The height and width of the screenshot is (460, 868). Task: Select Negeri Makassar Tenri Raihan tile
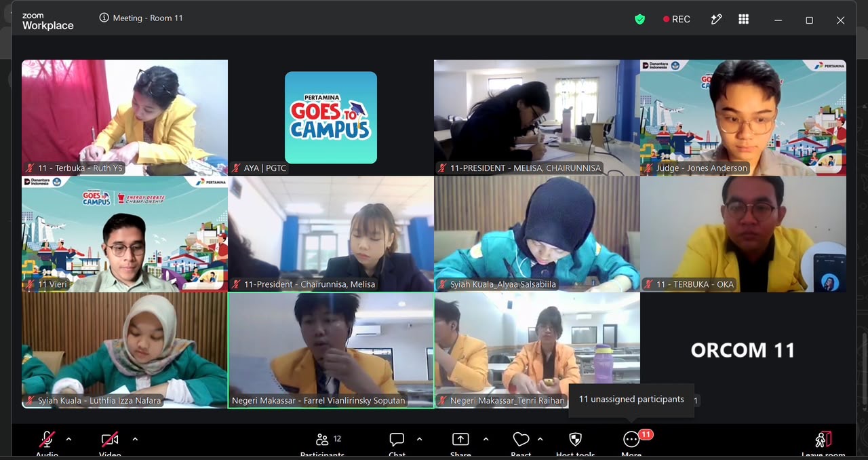[x=537, y=350]
